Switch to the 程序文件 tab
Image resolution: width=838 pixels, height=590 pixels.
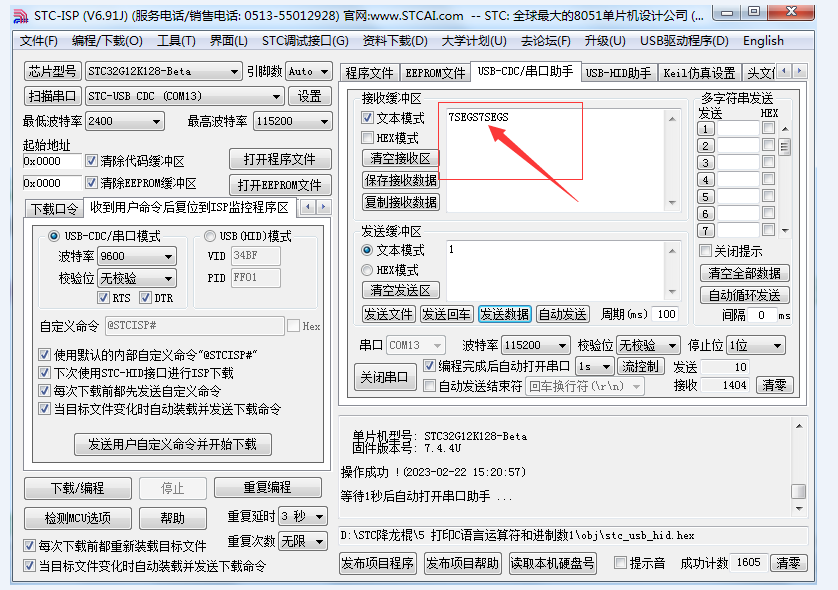(x=369, y=73)
